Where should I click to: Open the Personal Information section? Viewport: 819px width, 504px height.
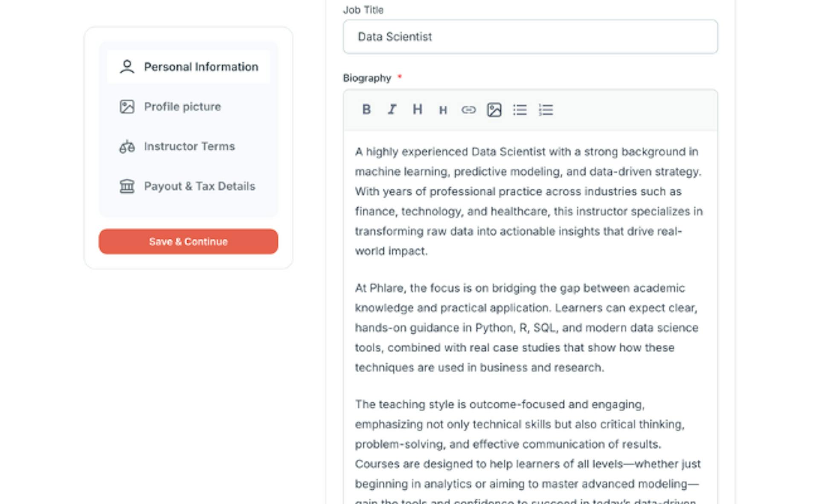point(201,67)
